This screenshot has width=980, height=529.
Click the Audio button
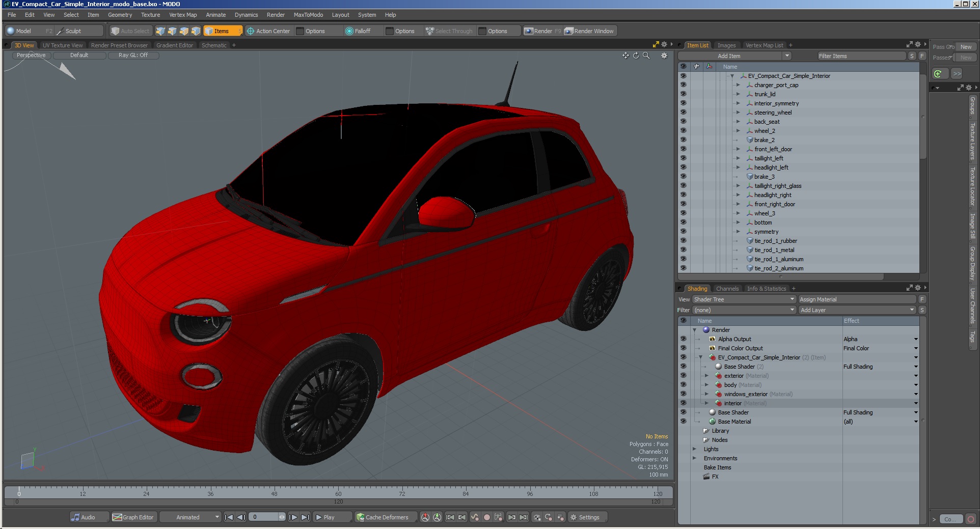click(x=89, y=517)
